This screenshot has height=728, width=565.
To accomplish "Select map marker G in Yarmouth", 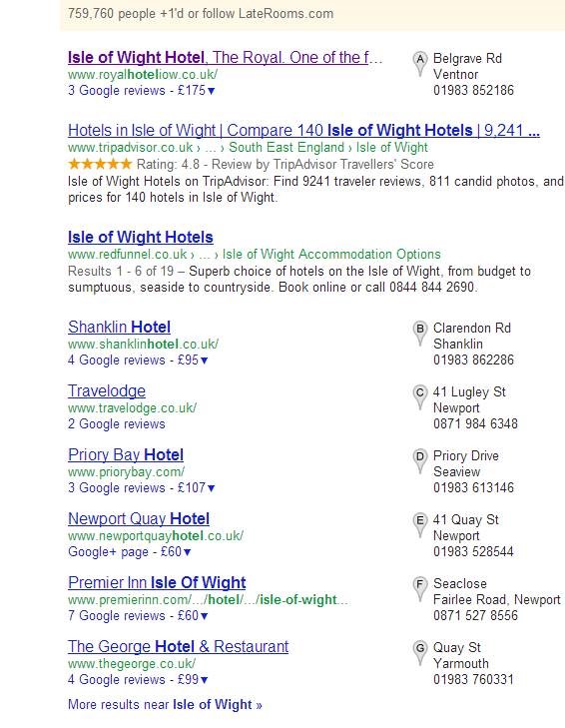I will (x=419, y=653).
